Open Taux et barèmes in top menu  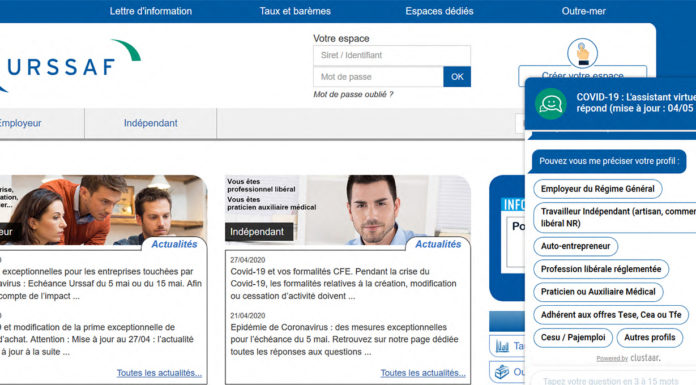click(x=295, y=11)
